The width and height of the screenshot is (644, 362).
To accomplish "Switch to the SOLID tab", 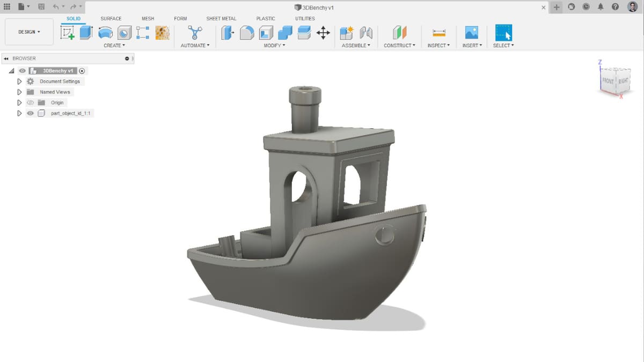I will [74, 19].
